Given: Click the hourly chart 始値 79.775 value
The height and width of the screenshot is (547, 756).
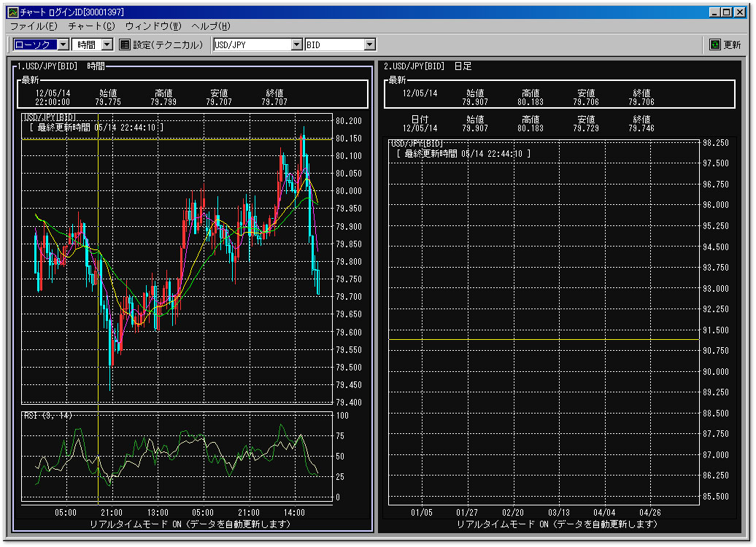Looking at the screenshot, I should 108,102.
